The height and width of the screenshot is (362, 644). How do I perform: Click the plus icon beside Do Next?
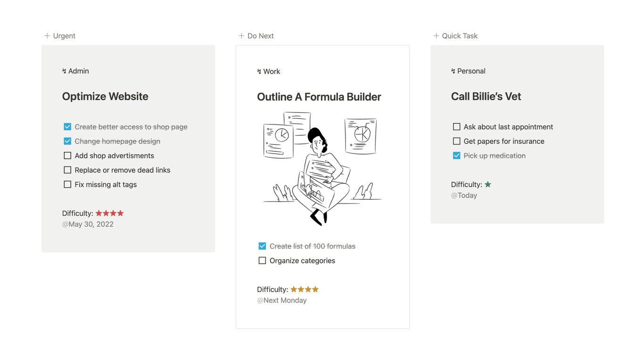[241, 36]
